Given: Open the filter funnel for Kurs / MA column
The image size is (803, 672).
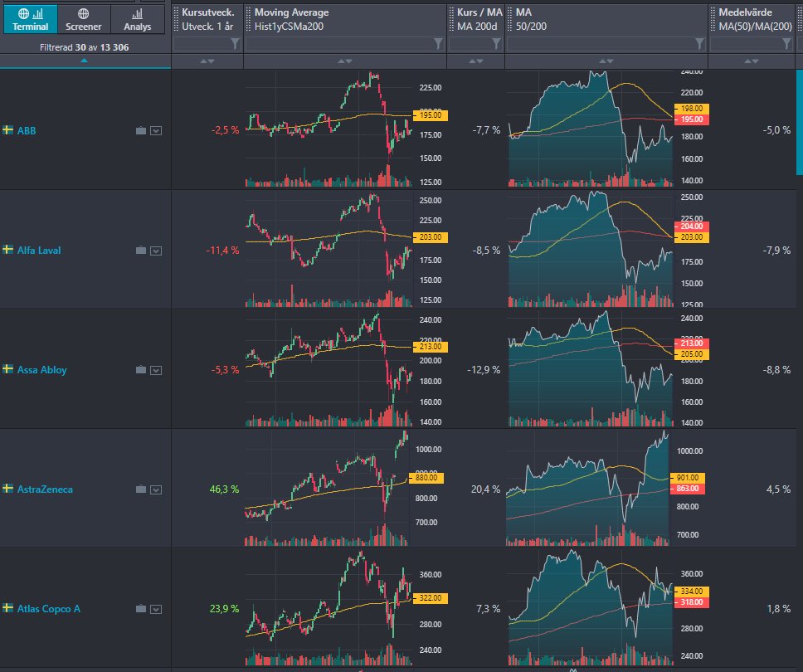Looking at the screenshot, I should pos(496,44).
